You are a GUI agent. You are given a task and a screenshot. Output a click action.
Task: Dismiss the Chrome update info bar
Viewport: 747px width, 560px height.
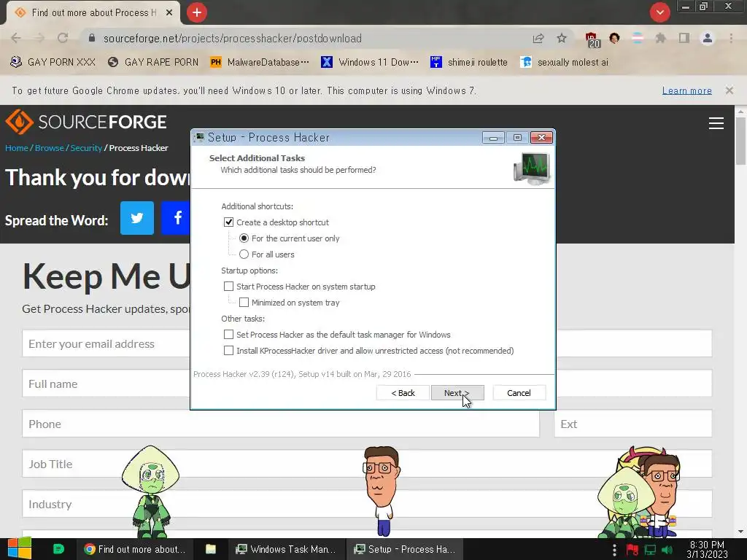[x=729, y=90]
